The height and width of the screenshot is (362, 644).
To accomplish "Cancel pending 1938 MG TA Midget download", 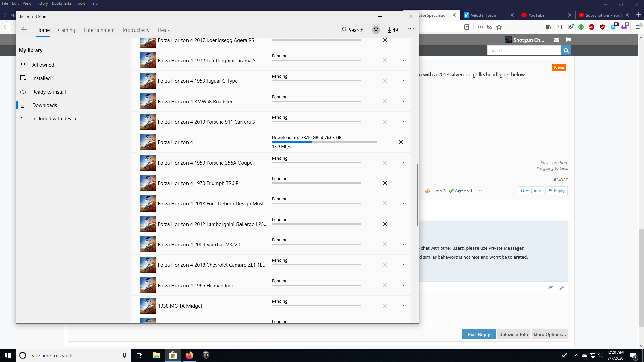I will coord(385,306).
